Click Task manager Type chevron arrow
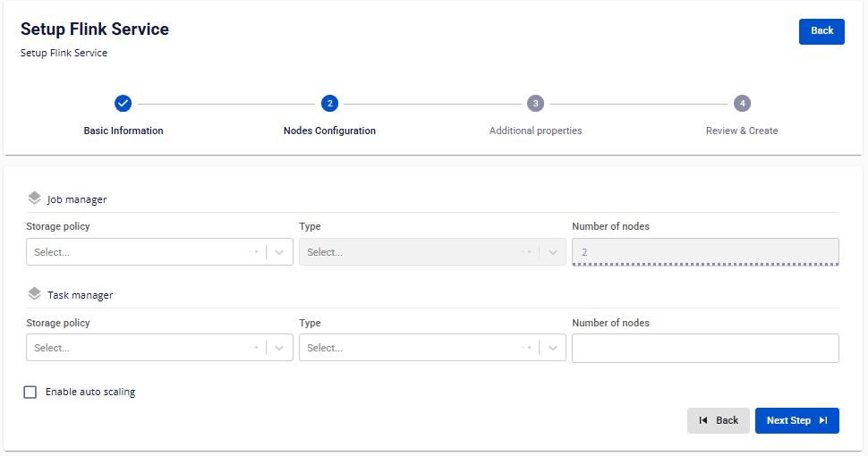The height and width of the screenshot is (456, 868). (x=552, y=348)
